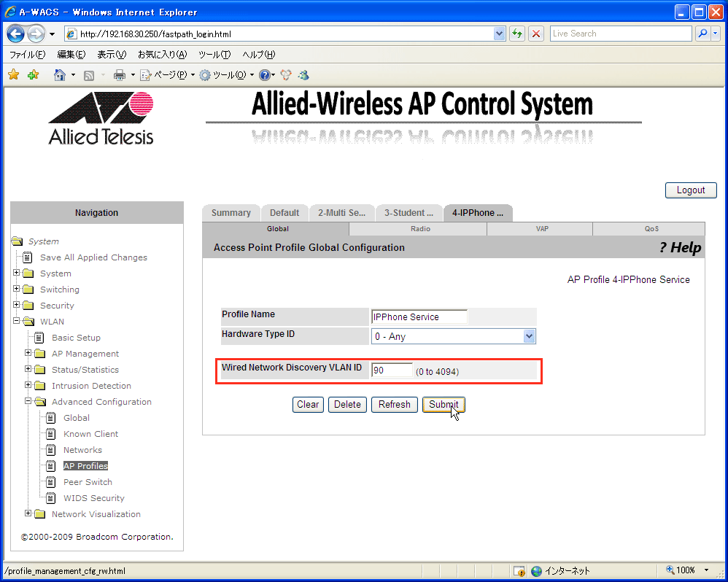Stop loading with the red X icon
Image resolution: width=728 pixels, height=582 pixels.
coord(536,34)
